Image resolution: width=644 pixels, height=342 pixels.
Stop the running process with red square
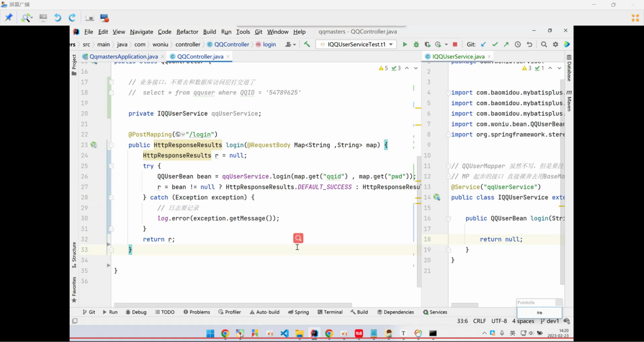pos(455,45)
